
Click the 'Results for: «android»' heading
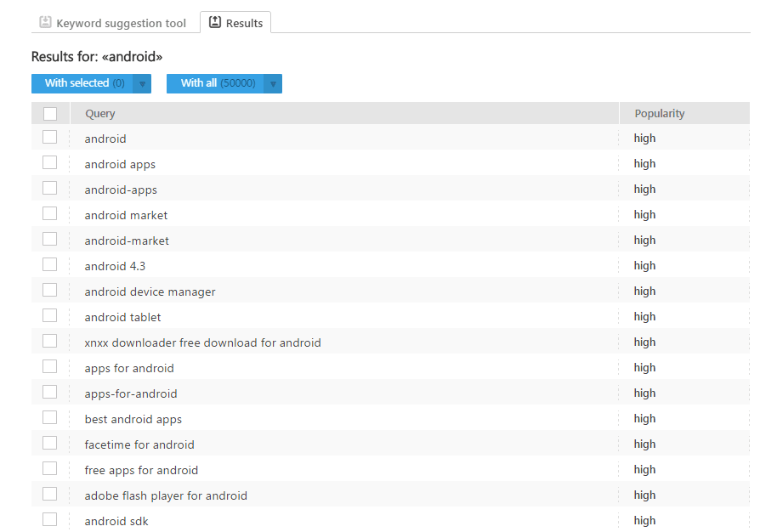(97, 57)
